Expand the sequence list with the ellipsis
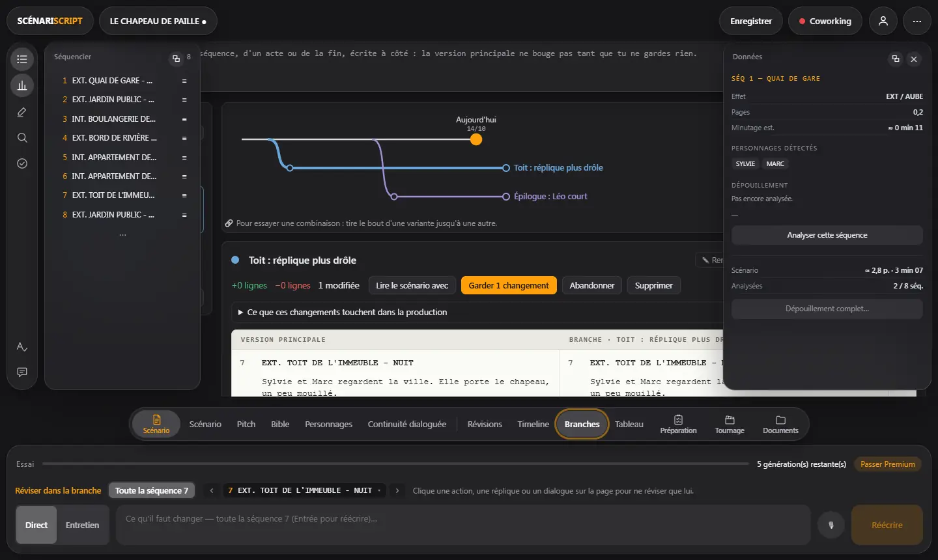 122,234
